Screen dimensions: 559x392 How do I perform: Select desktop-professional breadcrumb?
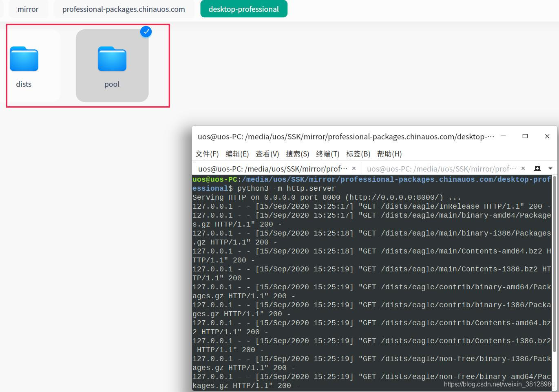click(244, 9)
